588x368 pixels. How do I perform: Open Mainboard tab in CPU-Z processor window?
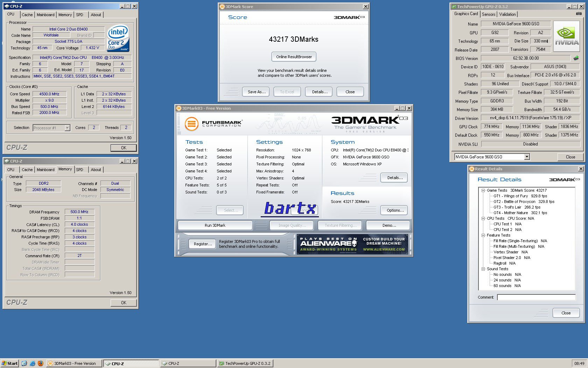[x=45, y=15]
